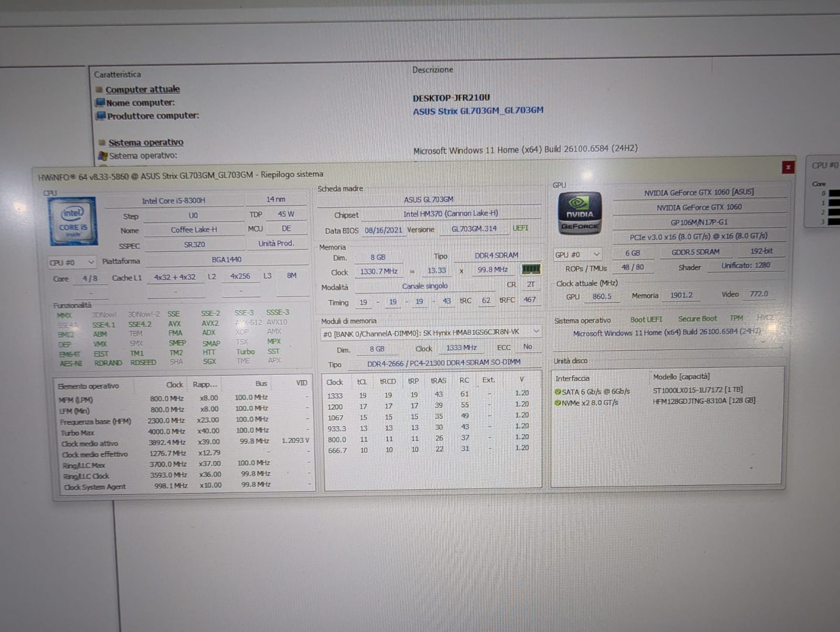
Task: Click the PCIe v3.0 x16 bus value
Action: [699, 237]
